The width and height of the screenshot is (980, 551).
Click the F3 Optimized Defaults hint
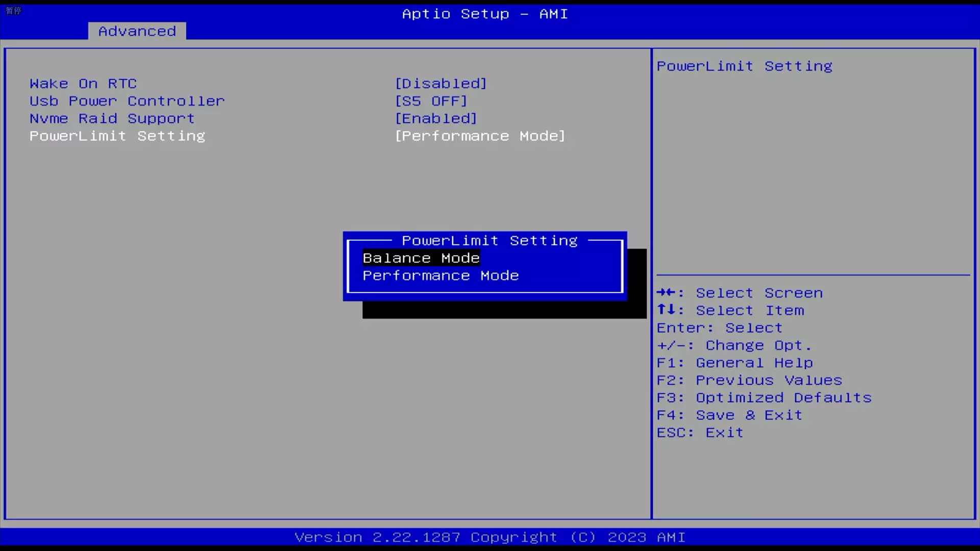[764, 397]
